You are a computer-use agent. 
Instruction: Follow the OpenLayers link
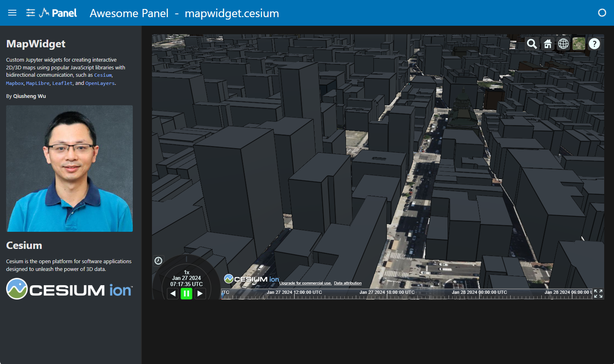coord(100,83)
